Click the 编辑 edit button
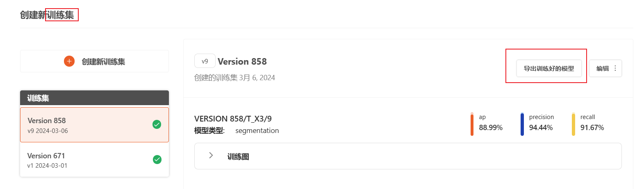The image size is (644, 189). (x=602, y=68)
